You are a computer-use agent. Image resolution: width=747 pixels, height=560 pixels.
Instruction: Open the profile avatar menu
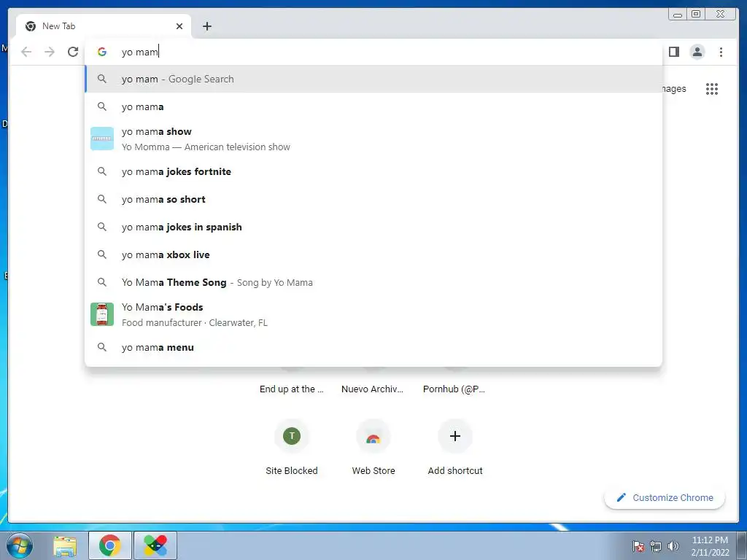[x=697, y=52]
